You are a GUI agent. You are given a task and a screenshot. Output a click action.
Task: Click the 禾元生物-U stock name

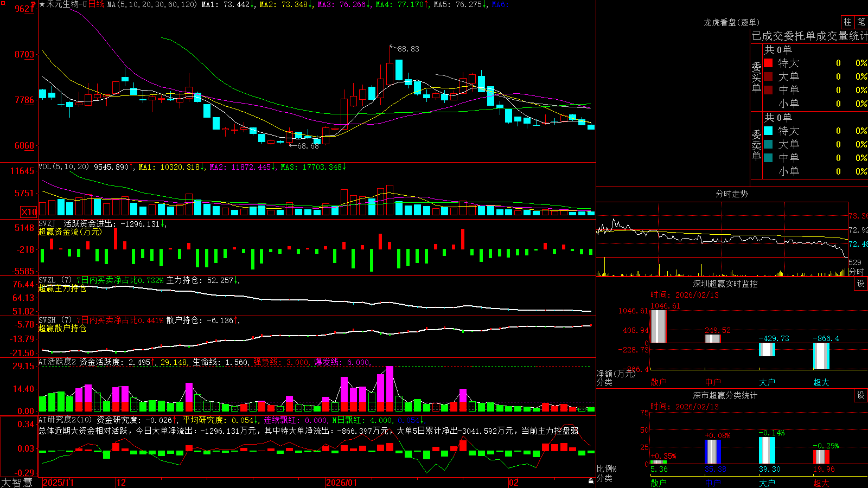click(x=67, y=4)
